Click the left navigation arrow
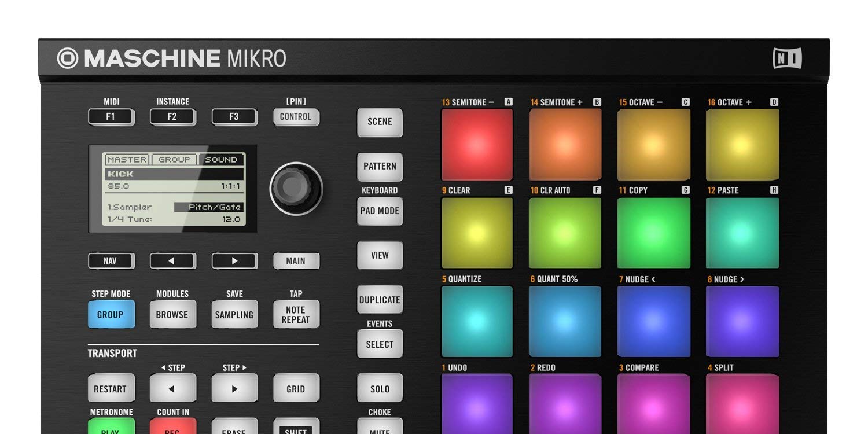 tap(172, 260)
